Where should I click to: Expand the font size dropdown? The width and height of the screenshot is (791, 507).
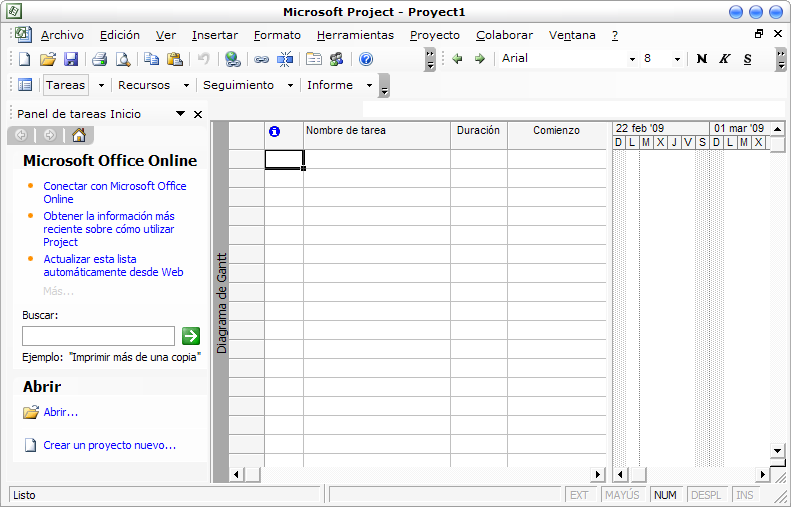tap(677, 59)
